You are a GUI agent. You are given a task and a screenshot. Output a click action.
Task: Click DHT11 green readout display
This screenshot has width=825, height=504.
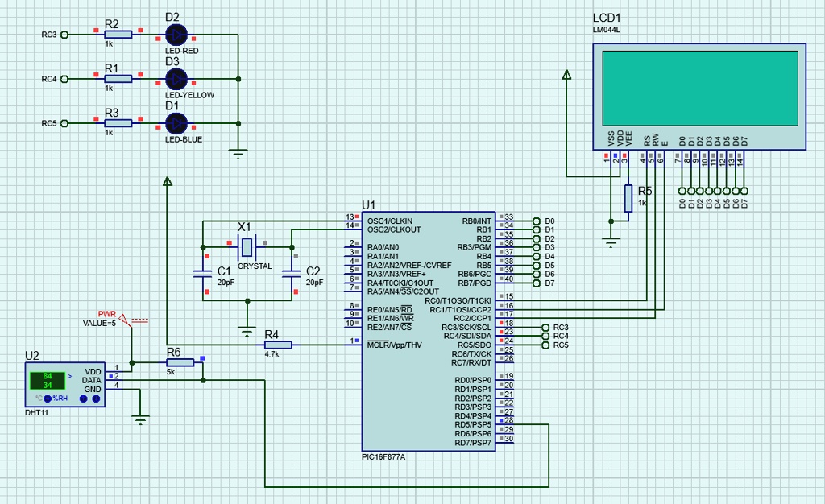click(48, 381)
